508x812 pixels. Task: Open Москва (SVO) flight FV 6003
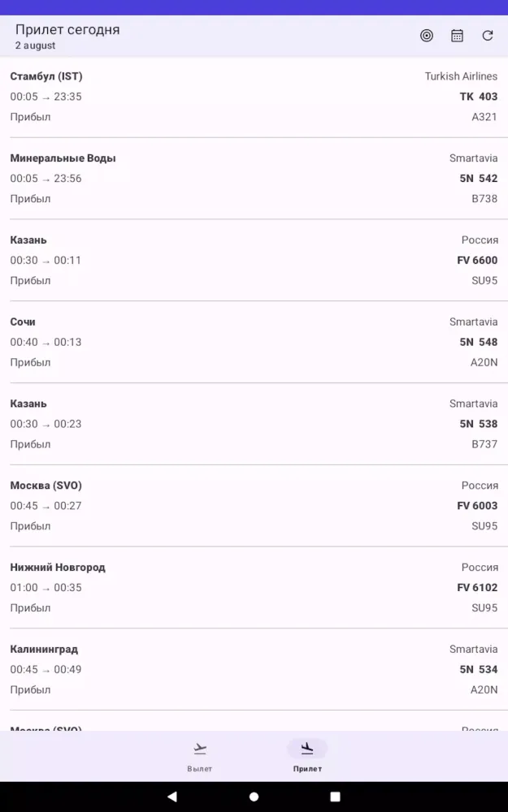point(254,506)
